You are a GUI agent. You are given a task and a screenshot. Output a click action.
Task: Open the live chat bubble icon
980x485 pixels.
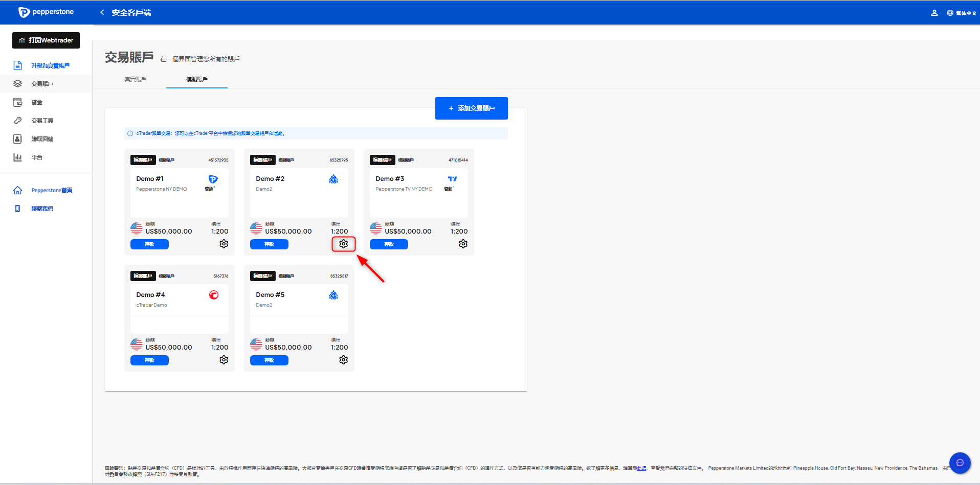point(960,463)
